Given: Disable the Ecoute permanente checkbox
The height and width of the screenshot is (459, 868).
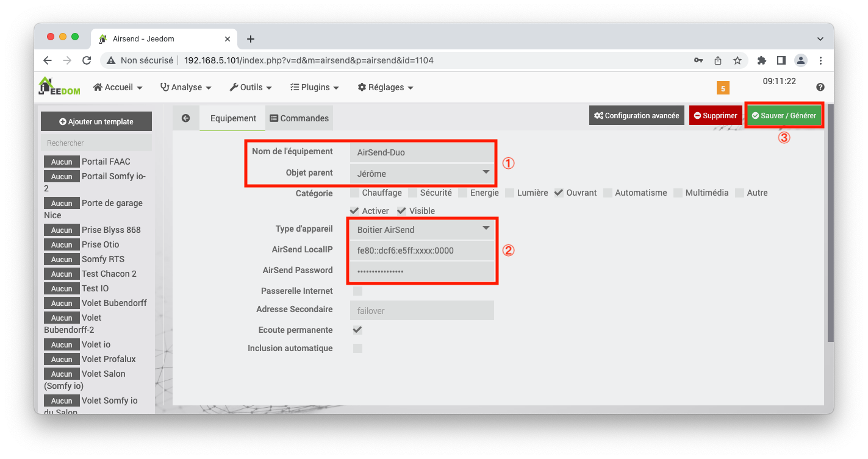Looking at the screenshot, I should (357, 329).
